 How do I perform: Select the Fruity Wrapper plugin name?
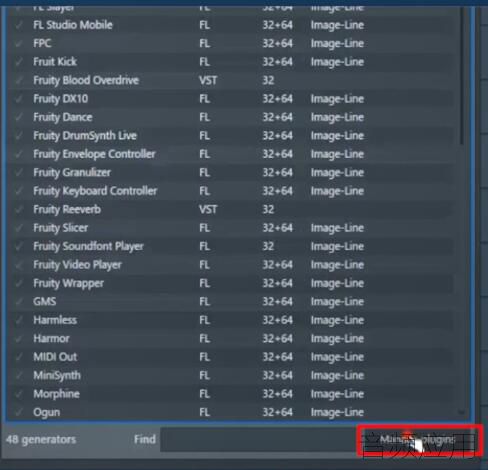pyautogui.click(x=68, y=283)
